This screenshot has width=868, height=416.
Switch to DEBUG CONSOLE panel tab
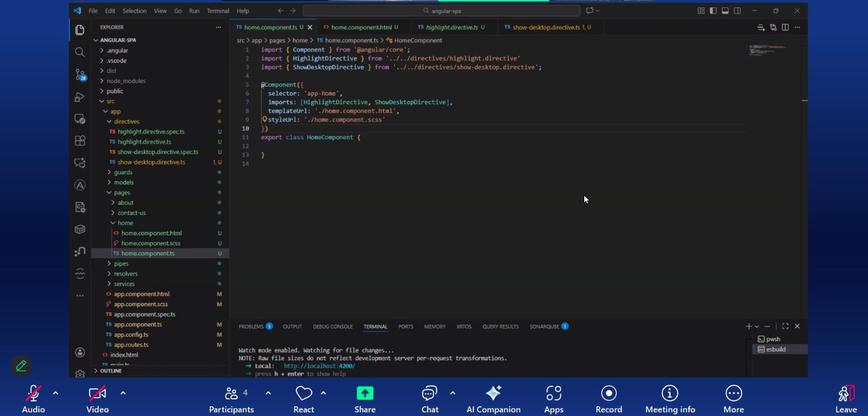click(x=333, y=327)
